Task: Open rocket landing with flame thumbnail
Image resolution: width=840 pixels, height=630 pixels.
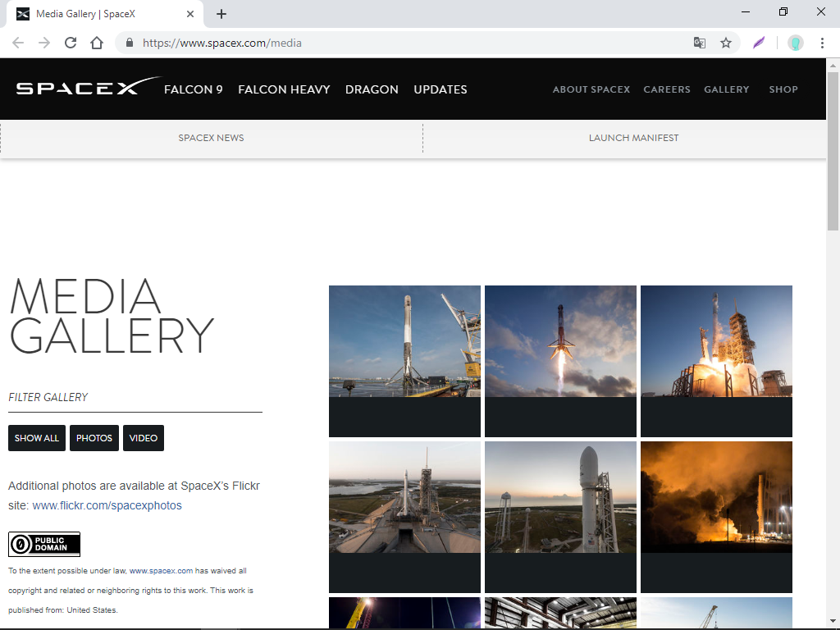Action: (560, 361)
